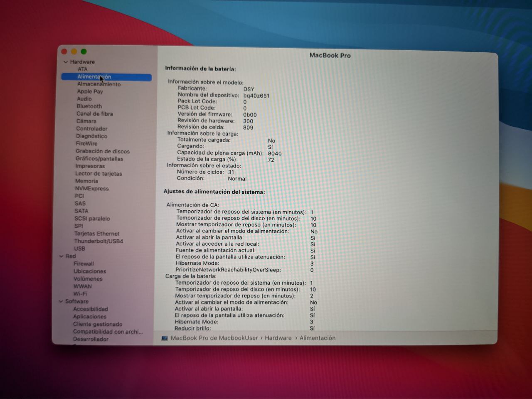Click the Revisión de celda value 809
The image size is (532, 399).
coord(248,128)
